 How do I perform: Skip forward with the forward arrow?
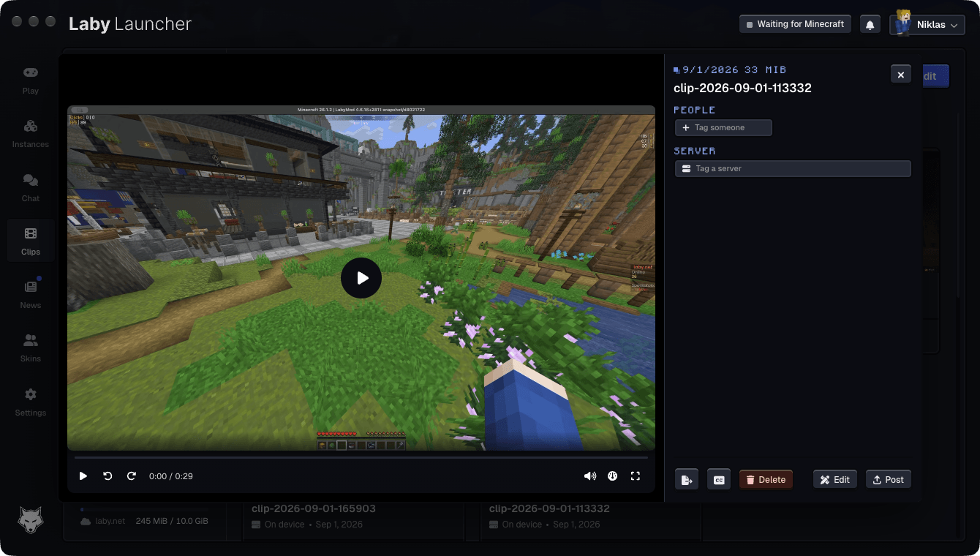tap(132, 476)
